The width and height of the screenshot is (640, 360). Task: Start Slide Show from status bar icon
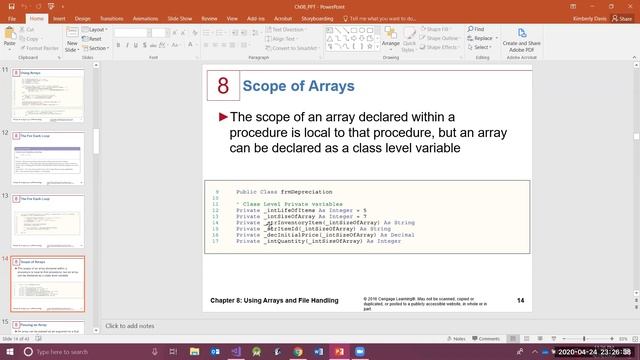coord(554,338)
